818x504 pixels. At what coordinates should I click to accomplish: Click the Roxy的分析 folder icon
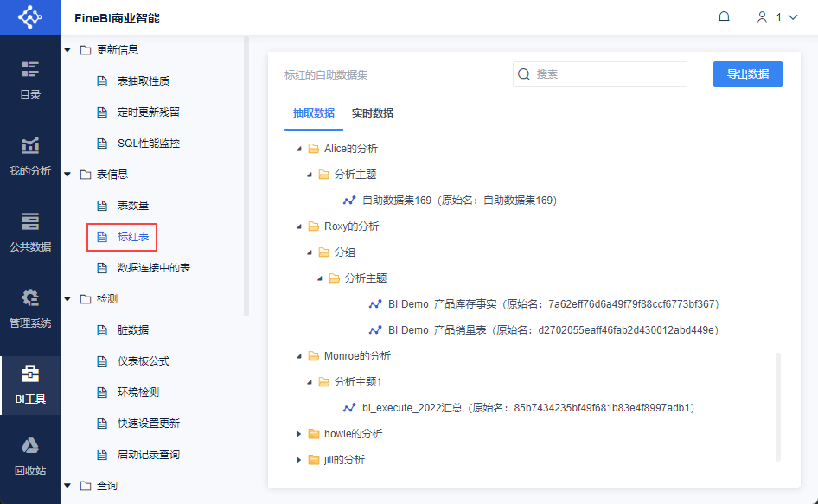314,226
